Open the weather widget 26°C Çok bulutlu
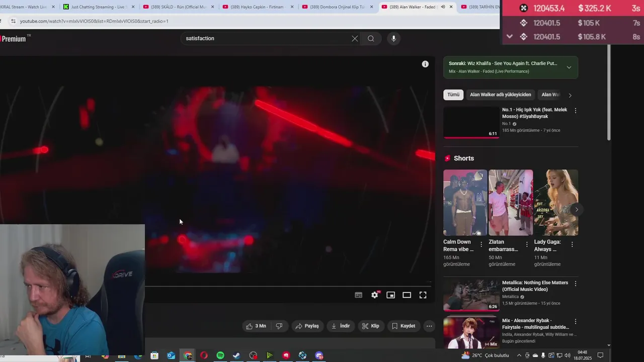 (485, 355)
